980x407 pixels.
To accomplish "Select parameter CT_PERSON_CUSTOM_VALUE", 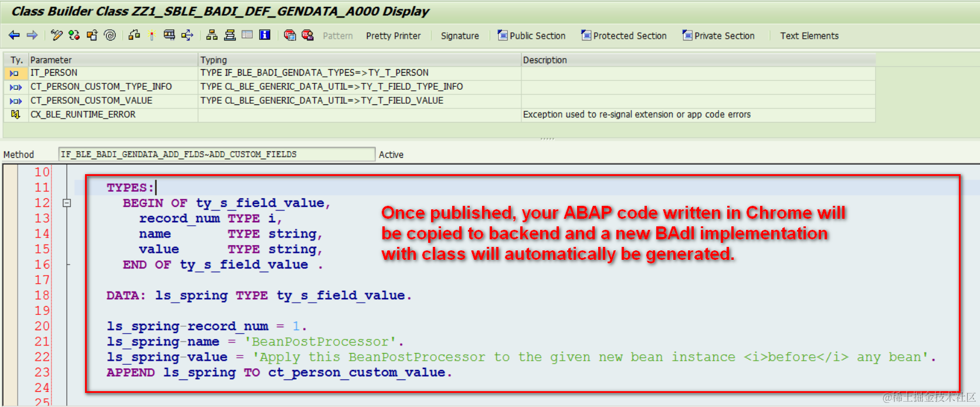I will [91, 101].
